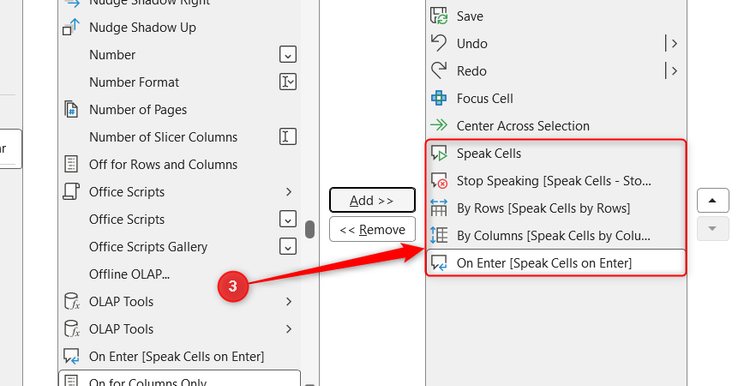The height and width of the screenshot is (386, 750).
Task: Select Off for Rows and Columns command
Action: pos(179,164)
